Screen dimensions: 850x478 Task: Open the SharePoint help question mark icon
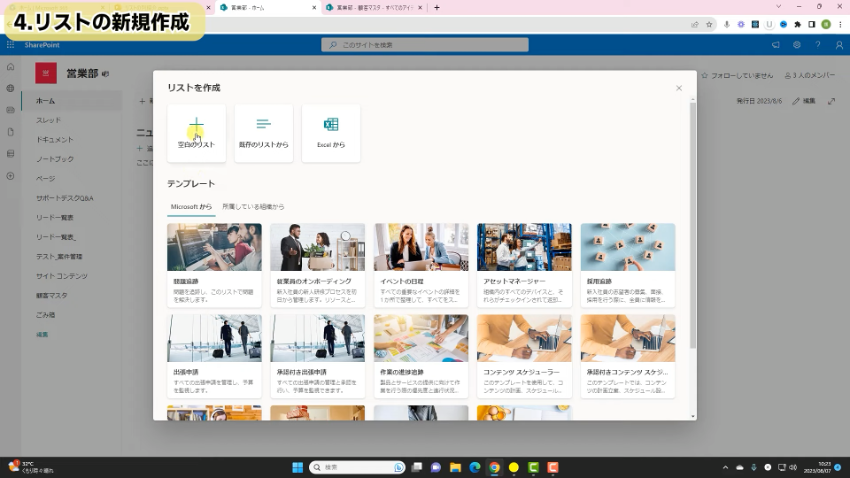(817, 45)
